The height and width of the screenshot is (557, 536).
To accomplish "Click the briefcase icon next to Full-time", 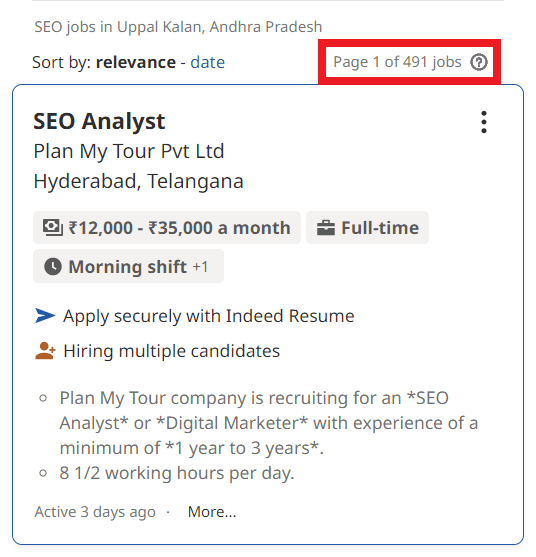I will [x=326, y=228].
